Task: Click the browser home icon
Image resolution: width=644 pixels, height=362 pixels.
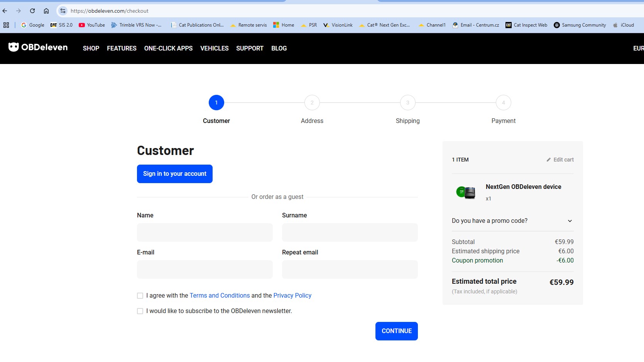Action: (x=46, y=11)
